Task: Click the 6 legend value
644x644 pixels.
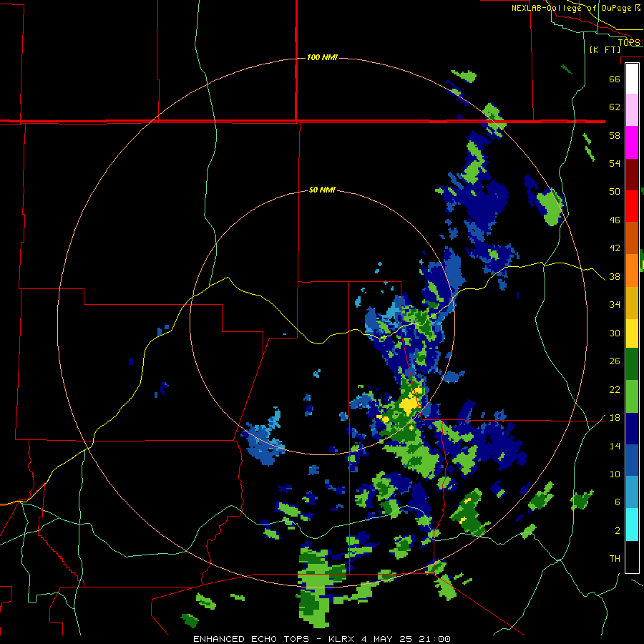Action: tap(618, 502)
